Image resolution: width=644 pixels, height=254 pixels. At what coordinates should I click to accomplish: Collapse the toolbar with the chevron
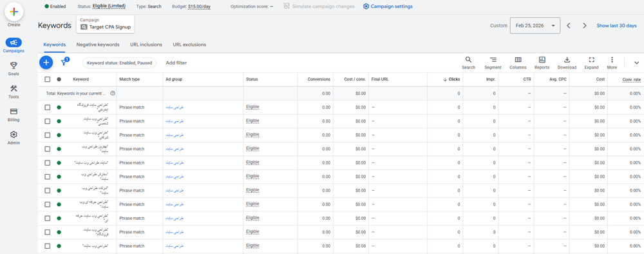click(637, 63)
